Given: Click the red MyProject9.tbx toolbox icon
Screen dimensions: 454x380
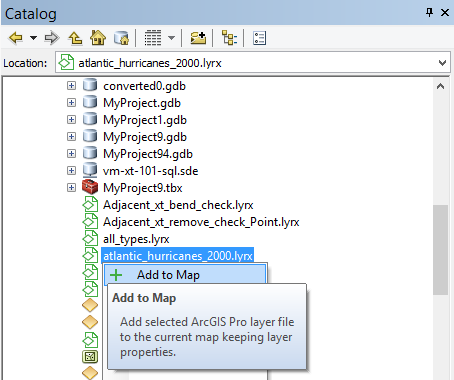Looking at the screenshot, I should (x=90, y=187).
